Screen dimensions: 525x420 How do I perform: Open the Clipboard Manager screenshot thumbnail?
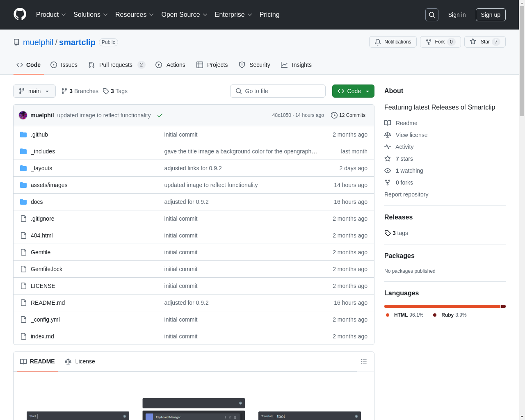[194, 409]
